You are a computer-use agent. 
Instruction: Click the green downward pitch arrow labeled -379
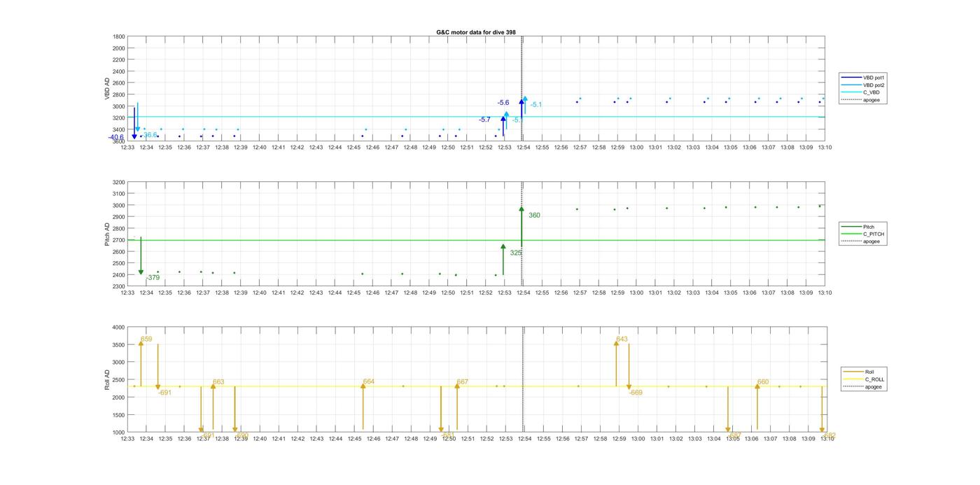[141, 255]
